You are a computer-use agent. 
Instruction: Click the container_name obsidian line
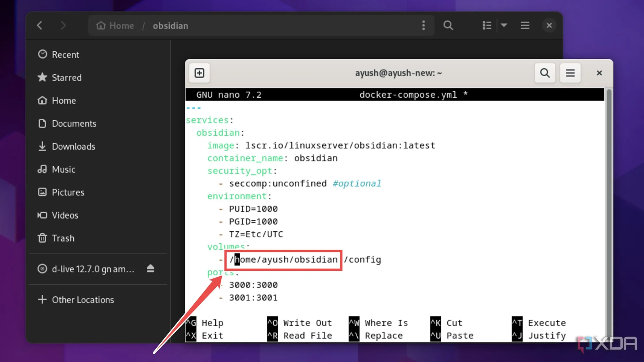272,158
